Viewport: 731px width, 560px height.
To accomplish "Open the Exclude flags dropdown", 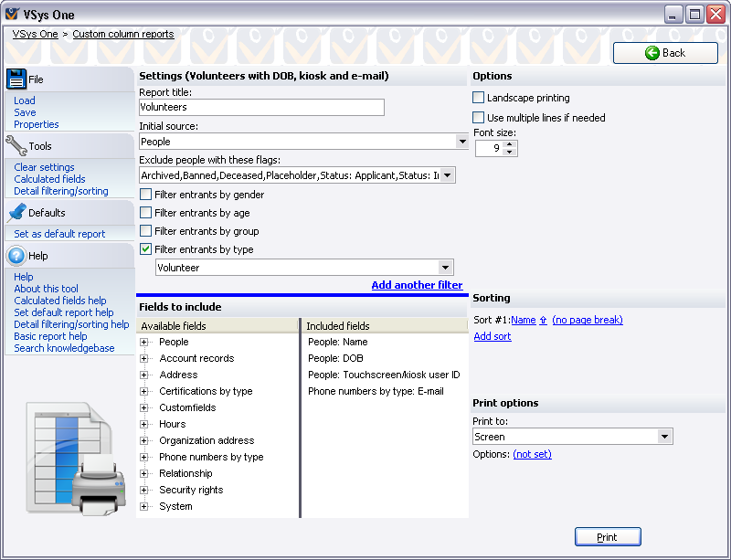I will [x=448, y=175].
